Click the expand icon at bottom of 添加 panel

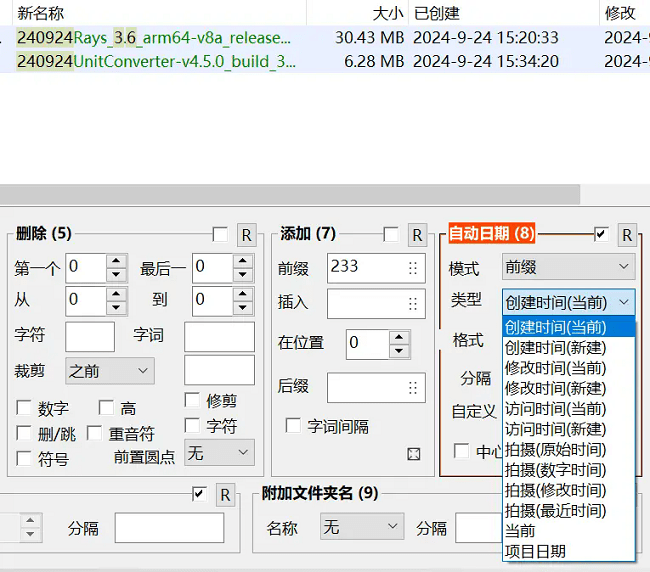(414, 454)
